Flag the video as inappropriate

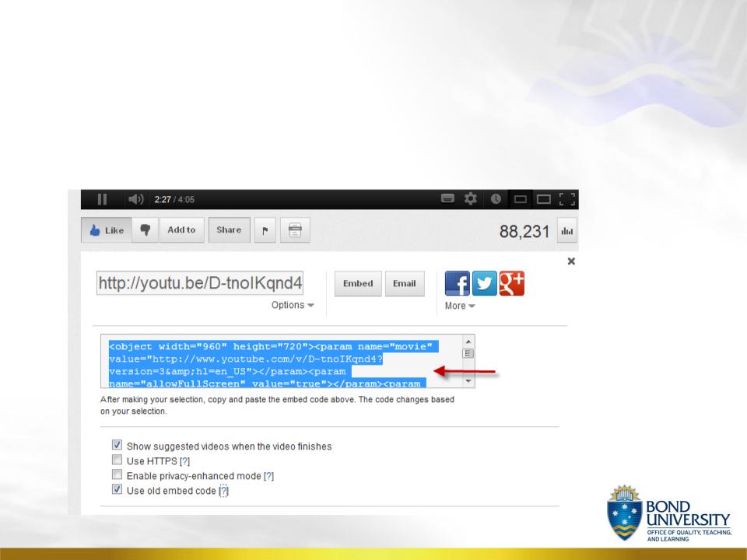pos(265,230)
